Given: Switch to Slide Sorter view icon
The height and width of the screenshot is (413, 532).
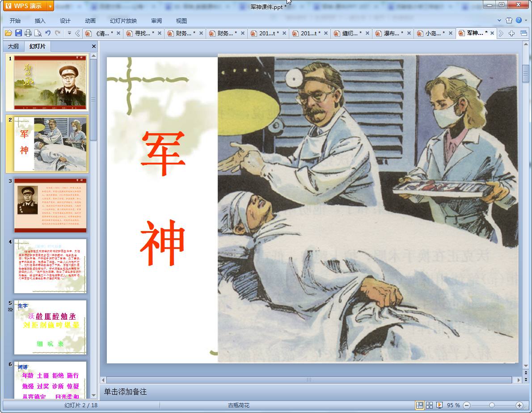Looking at the screenshot, I should point(429,405).
